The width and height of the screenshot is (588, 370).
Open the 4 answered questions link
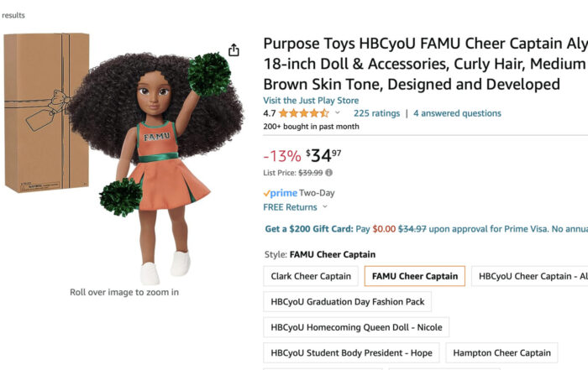[x=457, y=113]
